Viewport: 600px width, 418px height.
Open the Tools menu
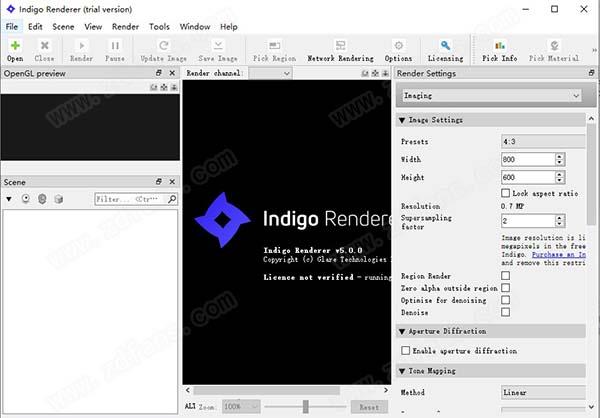click(x=159, y=27)
